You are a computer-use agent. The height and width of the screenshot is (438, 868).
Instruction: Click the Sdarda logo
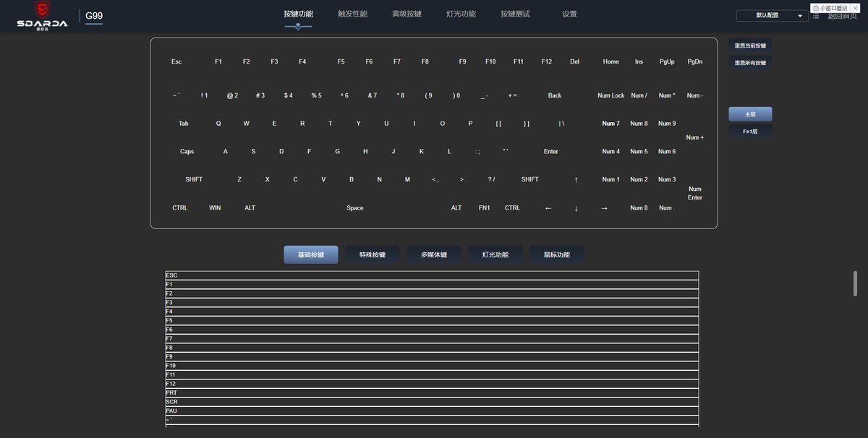click(42, 14)
